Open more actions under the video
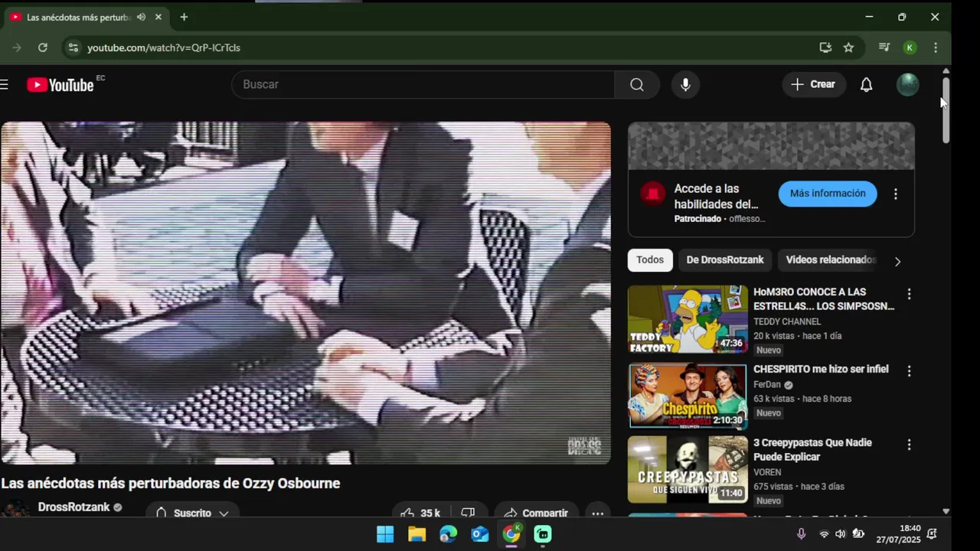The width and height of the screenshot is (980, 551). [x=598, y=513]
